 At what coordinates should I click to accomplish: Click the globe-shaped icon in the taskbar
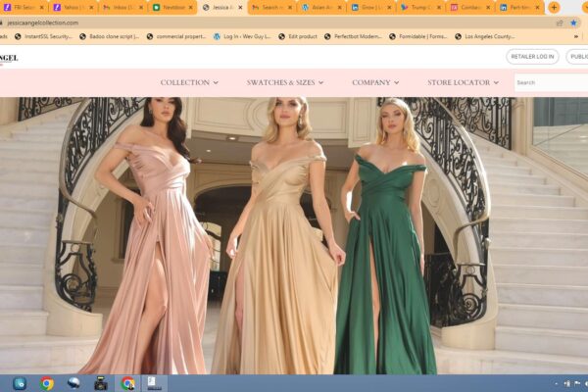click(73, 383)
